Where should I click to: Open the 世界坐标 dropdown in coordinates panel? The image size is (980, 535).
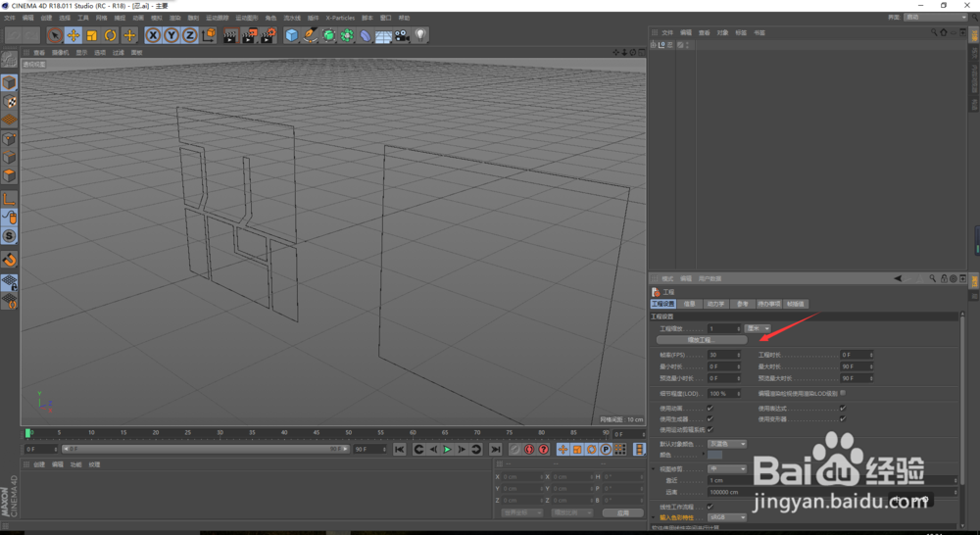pyautogui.click(x=522, y=512)
